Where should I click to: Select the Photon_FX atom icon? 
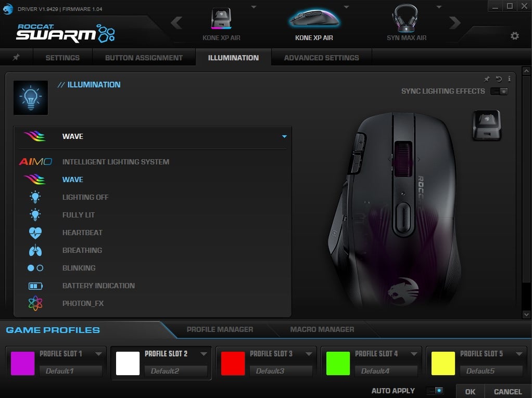point(35,303)
